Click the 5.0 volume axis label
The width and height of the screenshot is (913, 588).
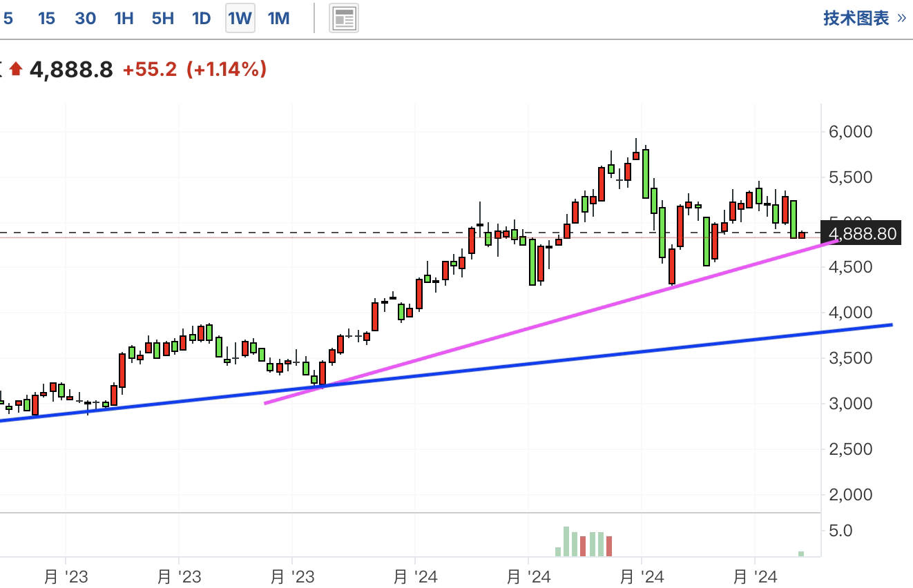839,531
